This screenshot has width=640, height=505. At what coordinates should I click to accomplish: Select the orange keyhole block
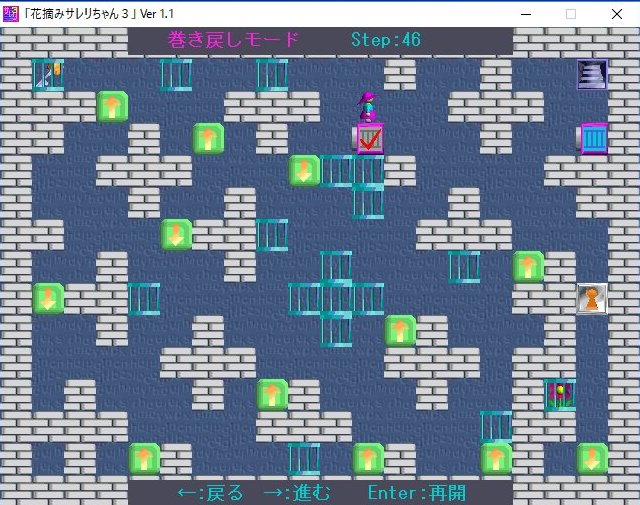coord(592,298)
